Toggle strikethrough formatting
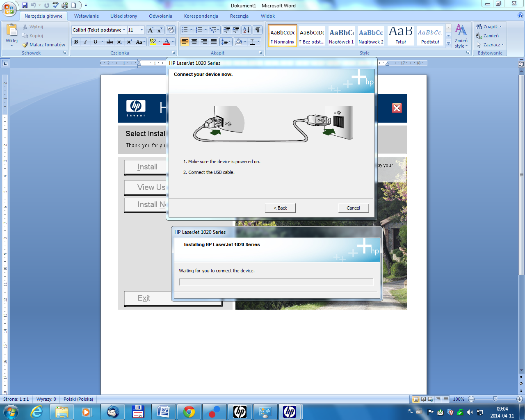 click(110, 42)
